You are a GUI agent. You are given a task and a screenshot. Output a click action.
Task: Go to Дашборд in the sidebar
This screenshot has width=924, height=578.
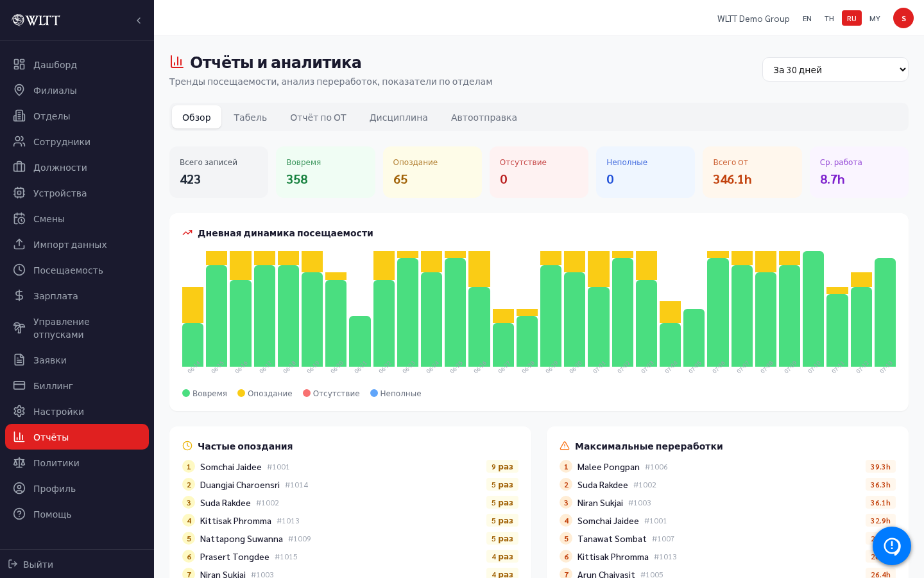point(77,64)
